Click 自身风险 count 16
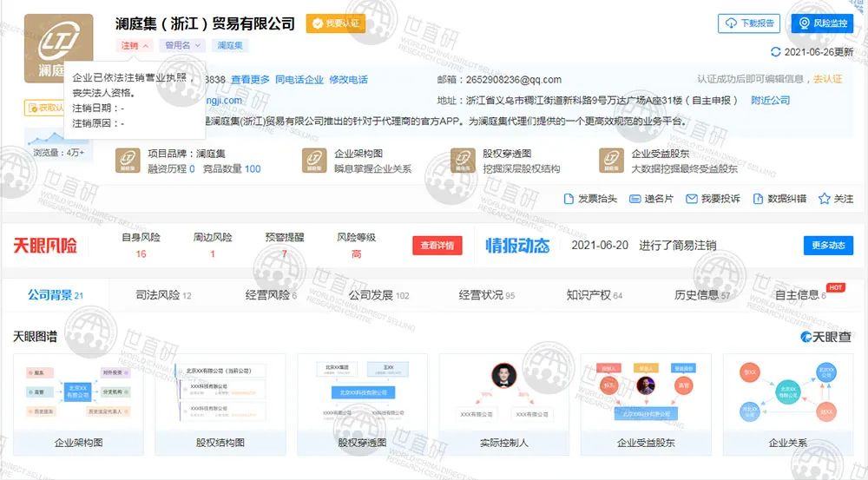The height and width of the screenshot is (480, 868). point(141,254)
